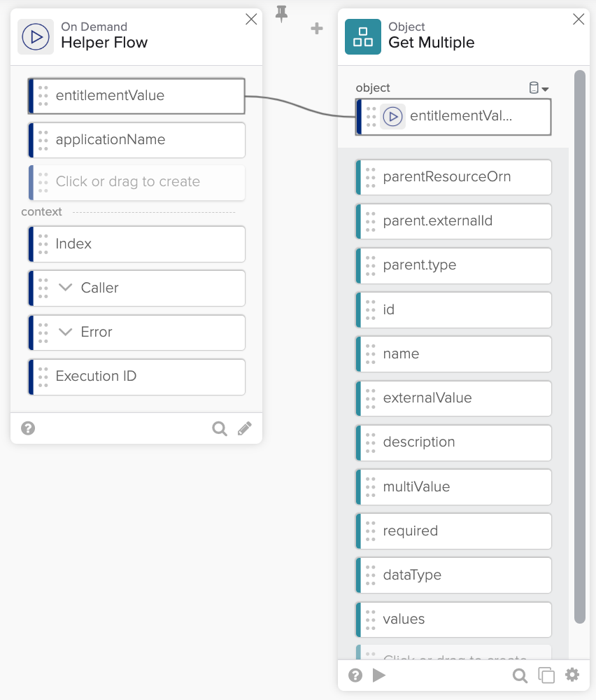Select the Execution ID context field
596x700 pixels.
(136, 377)
